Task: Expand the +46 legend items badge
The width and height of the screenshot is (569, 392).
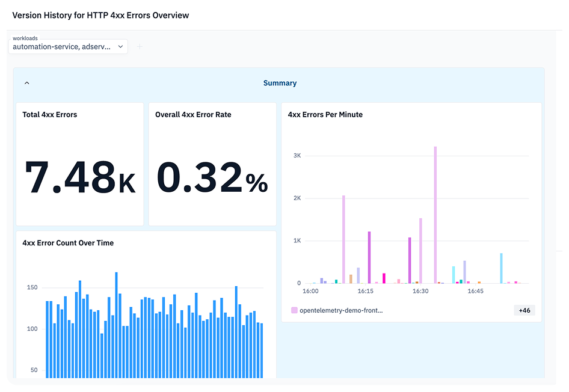Action: click(524, 310)
